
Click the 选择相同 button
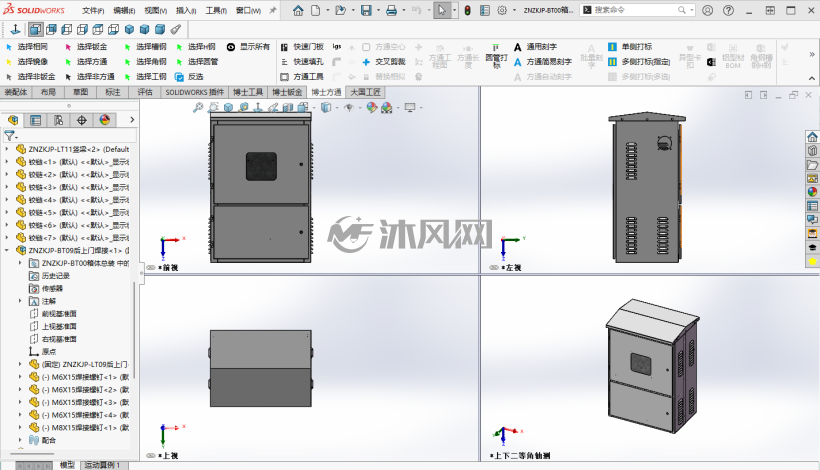pos(27,47)
